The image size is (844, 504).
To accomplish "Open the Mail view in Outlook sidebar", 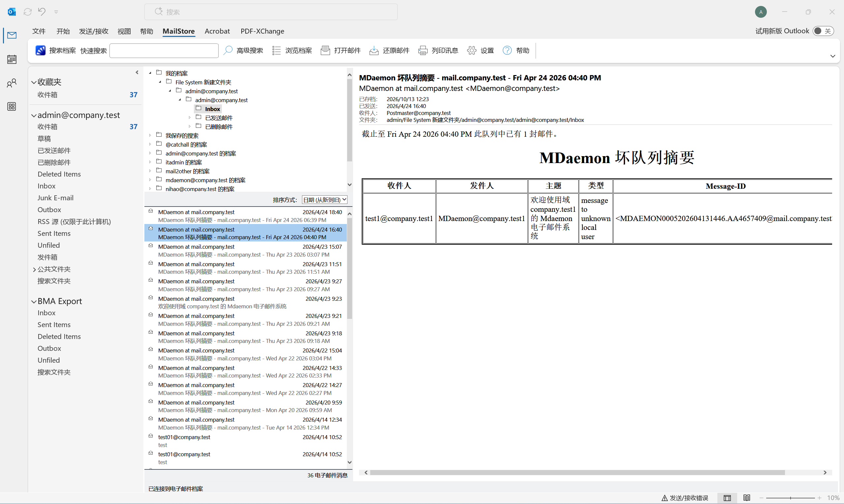I will coord(12,35).
